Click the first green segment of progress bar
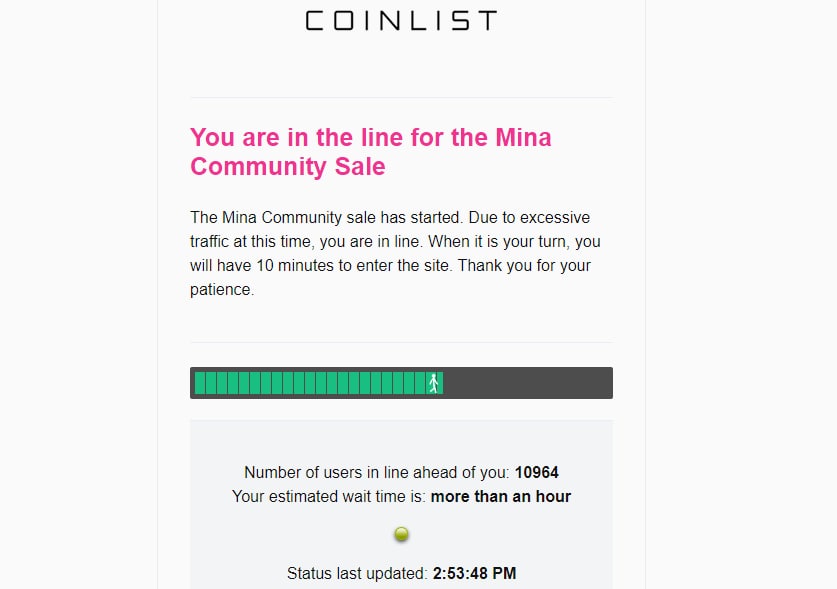The height and width of the screenshot is (589, 837). pos(200,383)
